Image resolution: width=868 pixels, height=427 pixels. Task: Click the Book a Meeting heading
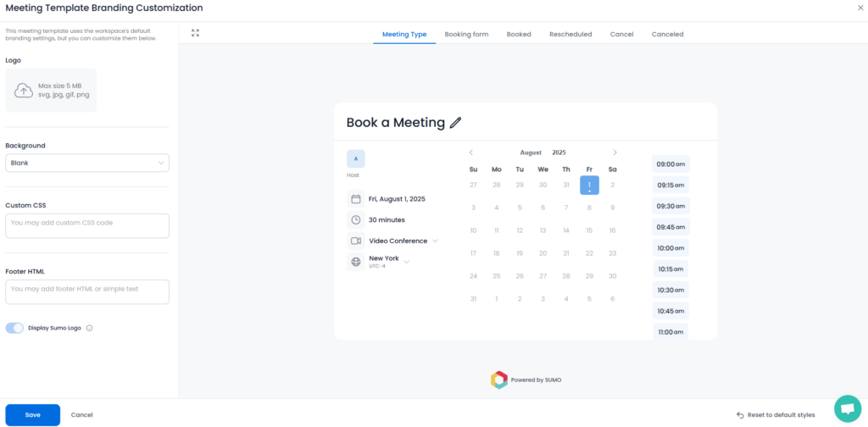pyautogui.click(x=396, y=123)
